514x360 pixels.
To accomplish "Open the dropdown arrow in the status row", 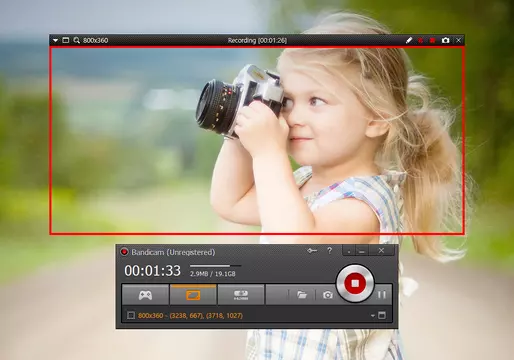I will point(373,316).
